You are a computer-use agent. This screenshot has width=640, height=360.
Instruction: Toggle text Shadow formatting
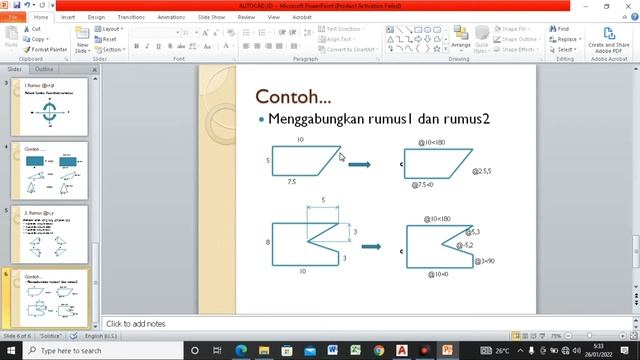(x=170, y=46)
